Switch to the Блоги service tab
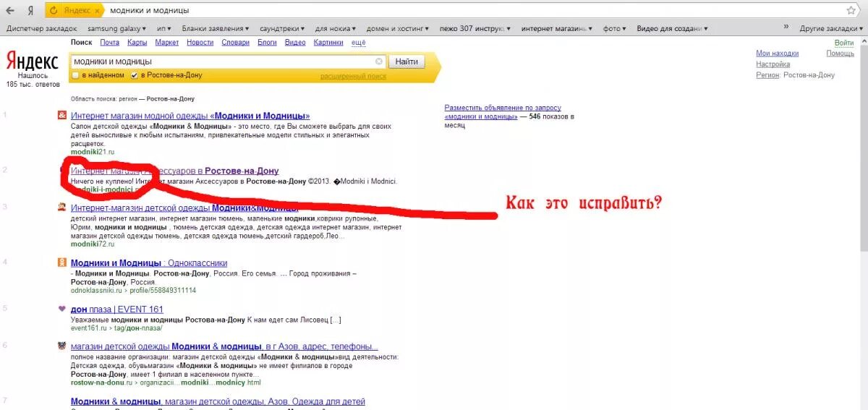This screenshot has width=868, height=410. point(268,43)
